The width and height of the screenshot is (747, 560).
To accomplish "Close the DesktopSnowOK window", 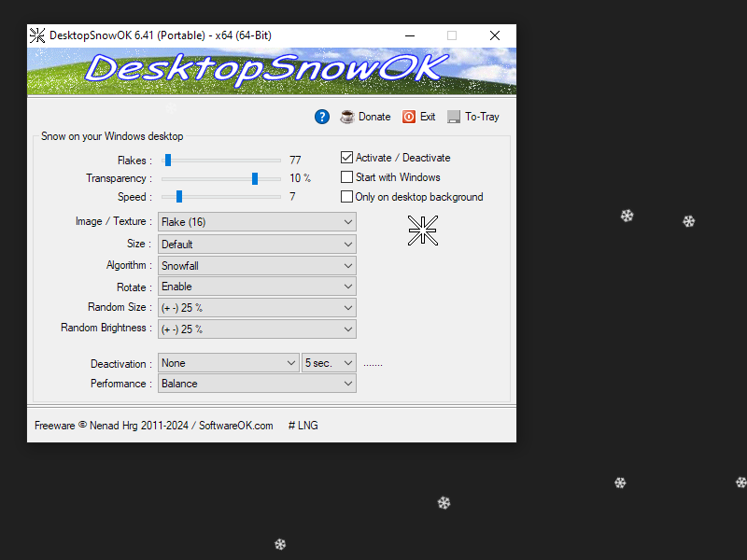I will pos(494,35).
